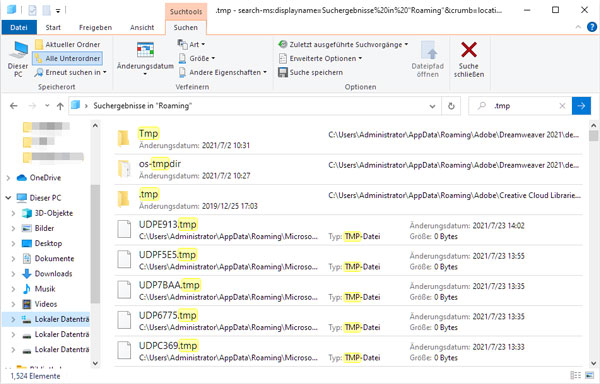This screenshot has height=384, width=600.
Task: Open Zuletzt ausgeführte Suchvorgänge list
Action: click(x=343, y=44)
